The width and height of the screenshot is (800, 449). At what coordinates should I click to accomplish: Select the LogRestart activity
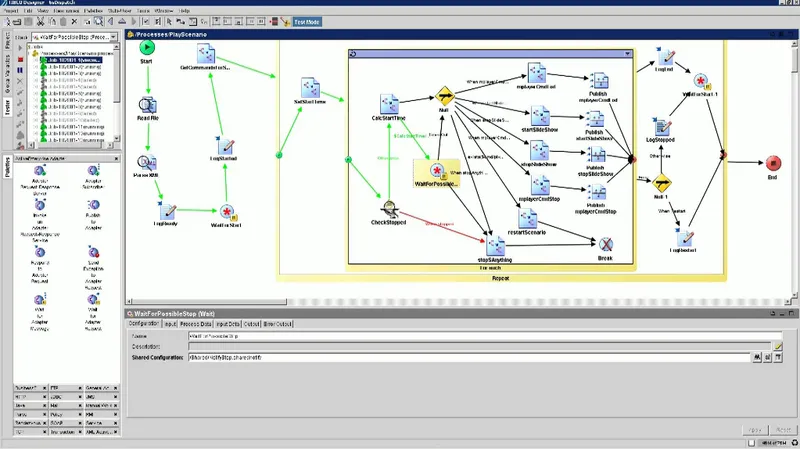tap(683, 237)
